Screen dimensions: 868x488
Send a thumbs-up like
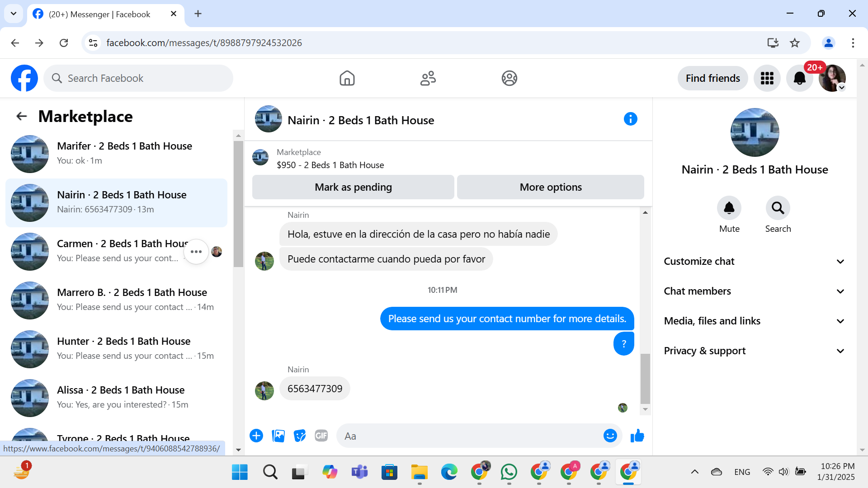(x=637, y=436)
